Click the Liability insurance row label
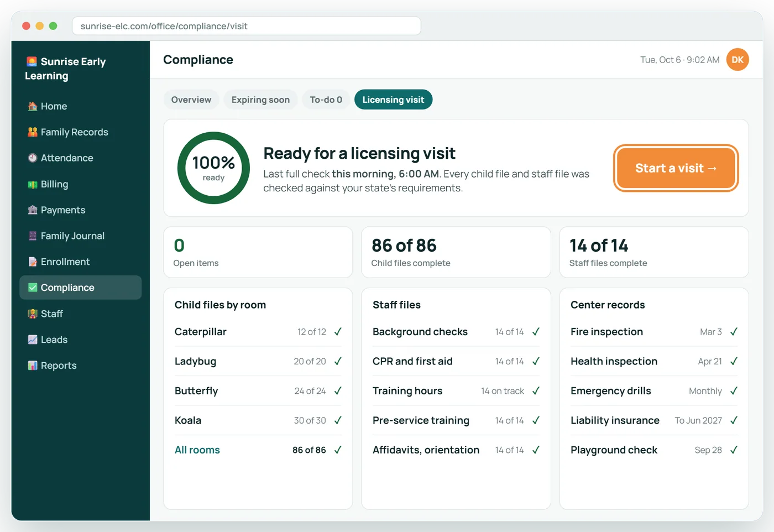The height and width of the screenshot is (532, 774). 615,420
